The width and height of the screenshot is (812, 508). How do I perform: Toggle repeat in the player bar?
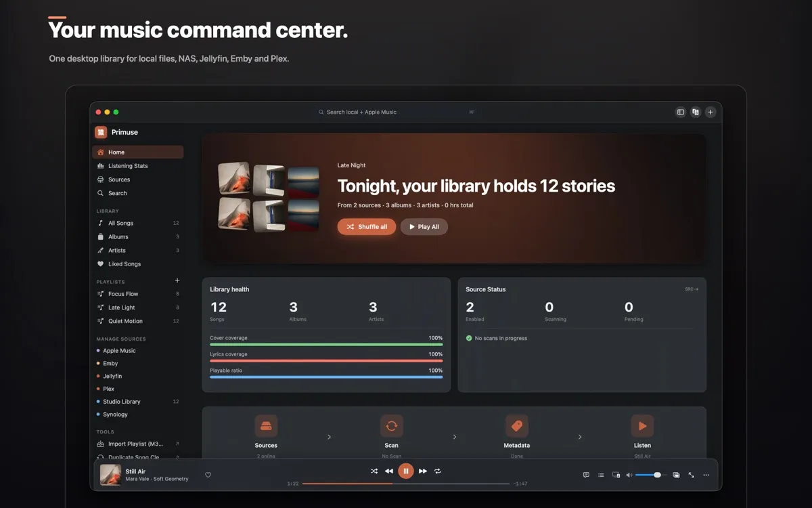point(438,471)
